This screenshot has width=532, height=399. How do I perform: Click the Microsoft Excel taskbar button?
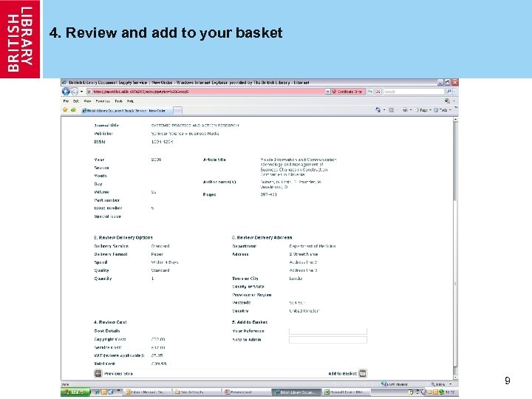[x=347, y=392]
